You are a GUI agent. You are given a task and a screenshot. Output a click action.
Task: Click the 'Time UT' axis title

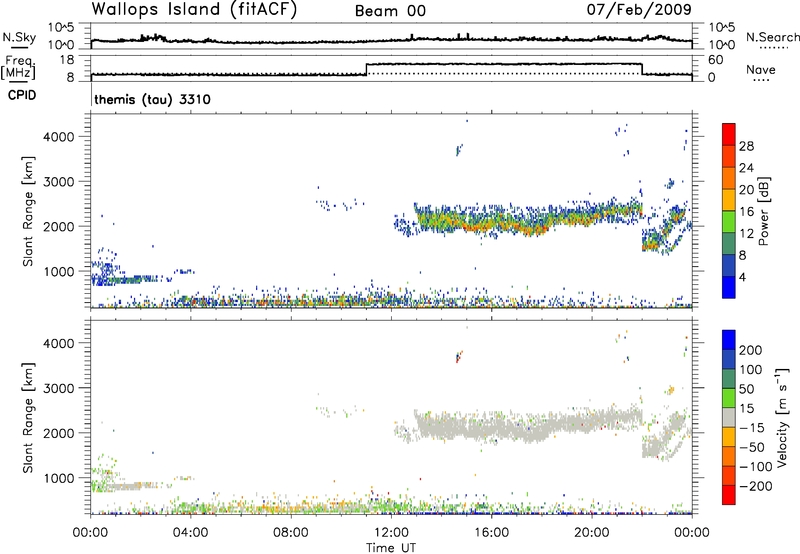(x=391, y=547)
